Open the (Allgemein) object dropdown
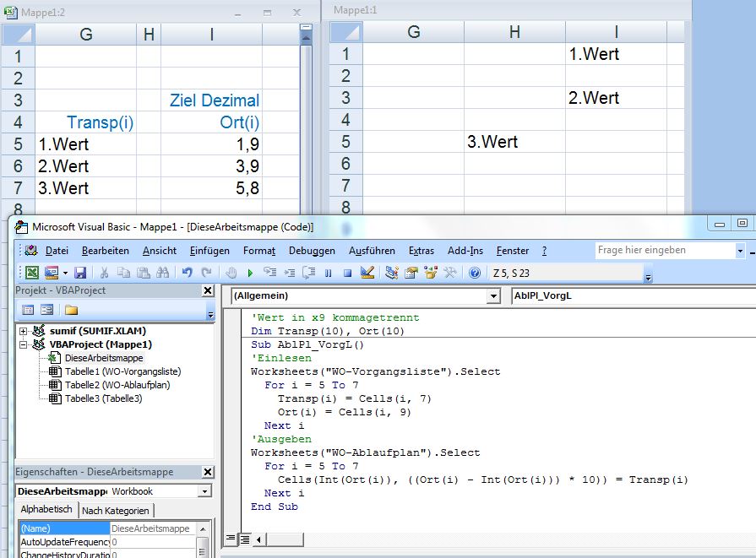 (x=493, y=296)
